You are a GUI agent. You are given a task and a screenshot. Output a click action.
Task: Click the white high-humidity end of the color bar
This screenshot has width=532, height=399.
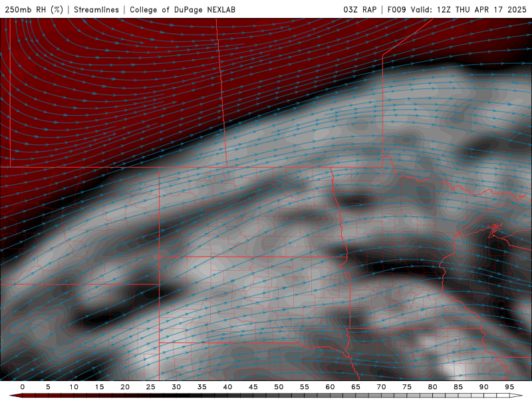click(x=516, y=396)
